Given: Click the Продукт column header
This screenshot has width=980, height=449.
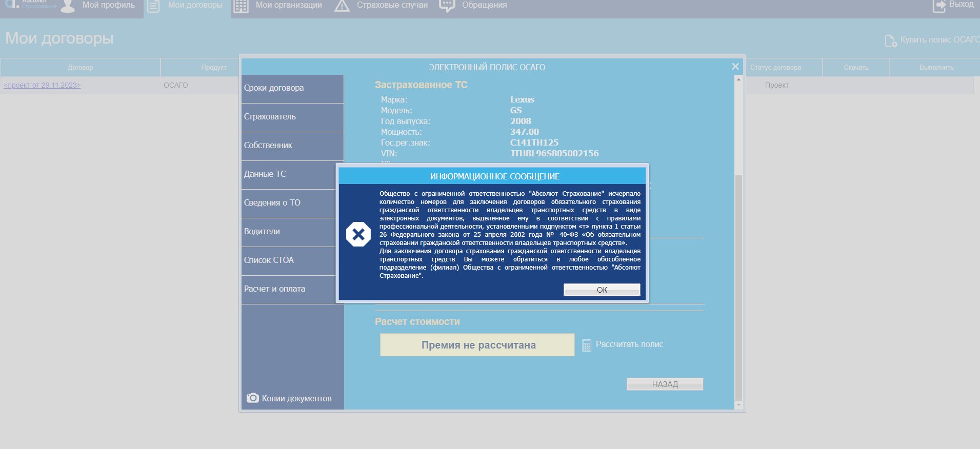Looking at the screenshot, I should [x=214, y=67].
